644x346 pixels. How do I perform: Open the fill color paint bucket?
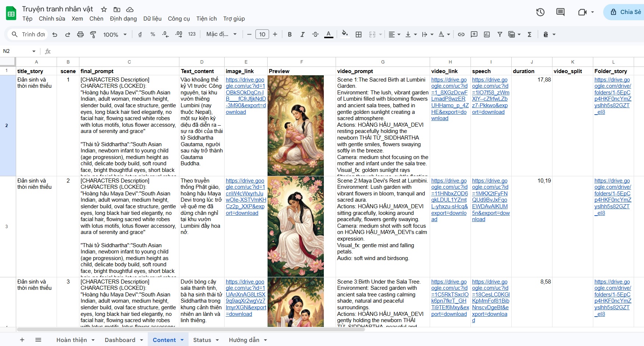pos(344,35)
